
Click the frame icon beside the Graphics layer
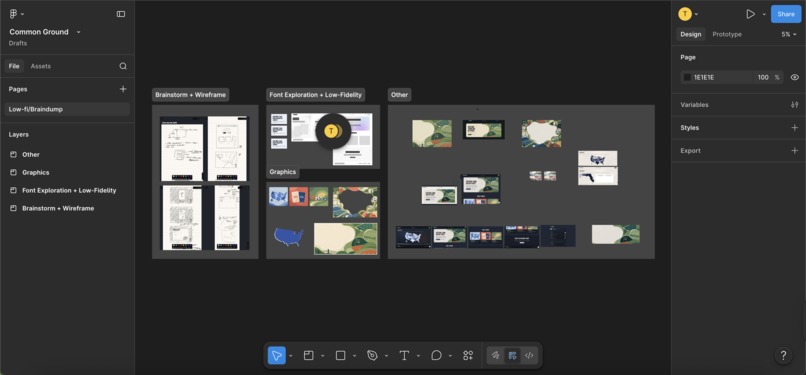[13, 173]
